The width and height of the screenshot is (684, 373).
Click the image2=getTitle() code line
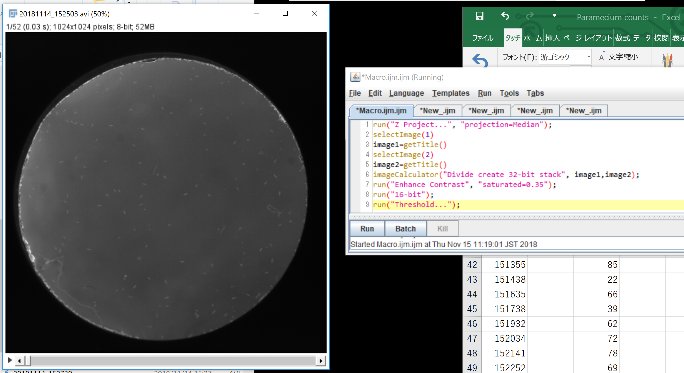click(410, 164)
